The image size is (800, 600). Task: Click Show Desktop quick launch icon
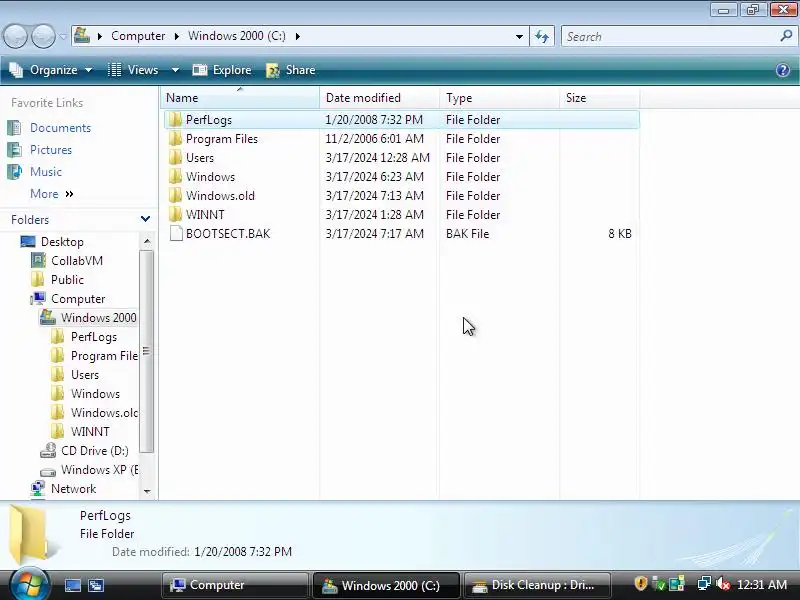point(72,585)
